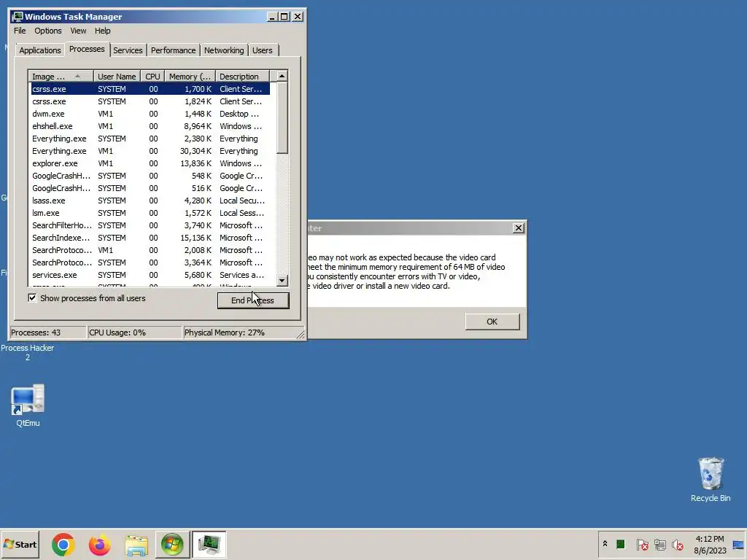Click the End Process button
The width and height of the screenshot is (747, 560).
pyautogui.click(x=253, y=300)
